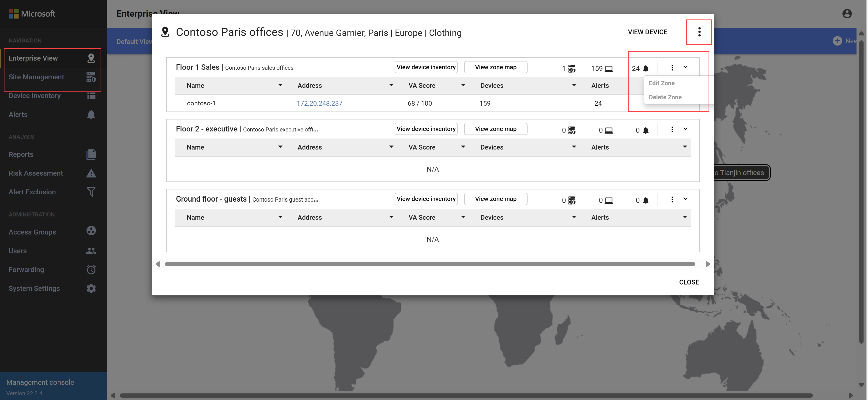Click the Default View tab behind the dialog
The image size is (868, 400).
pos(134,42)
